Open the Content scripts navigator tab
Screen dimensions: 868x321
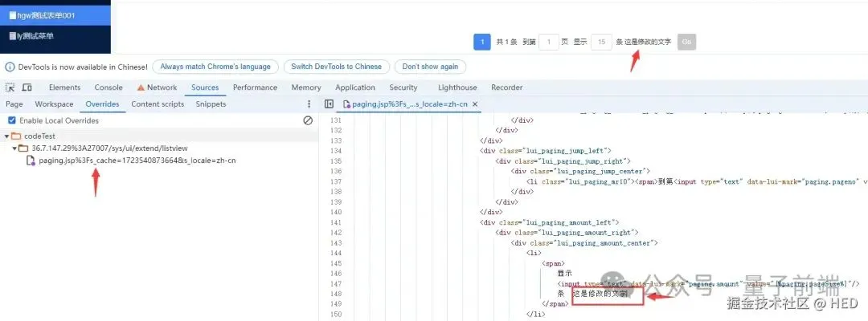pos(158,104)
